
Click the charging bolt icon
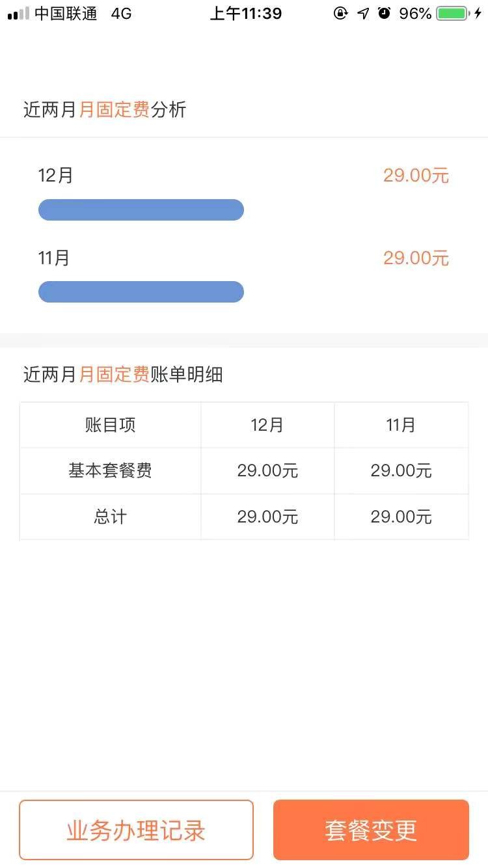click(x=478, y=14)
